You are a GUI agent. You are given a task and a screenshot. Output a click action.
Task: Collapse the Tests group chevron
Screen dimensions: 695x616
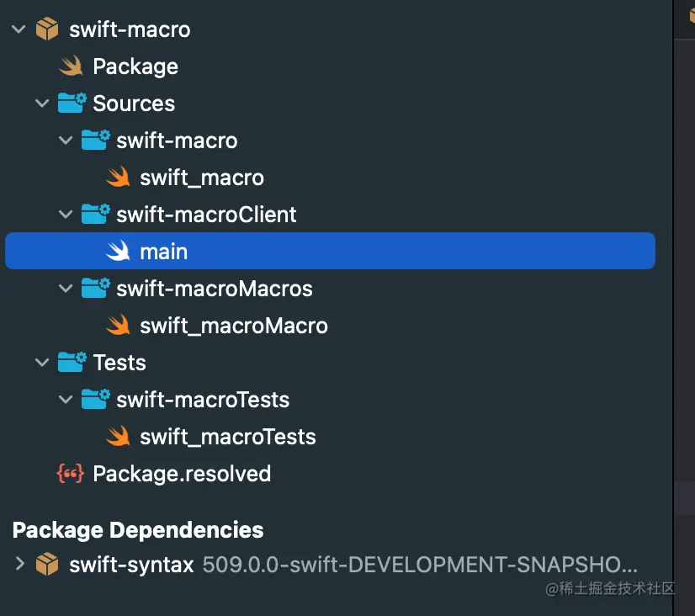tap(42, 363)
